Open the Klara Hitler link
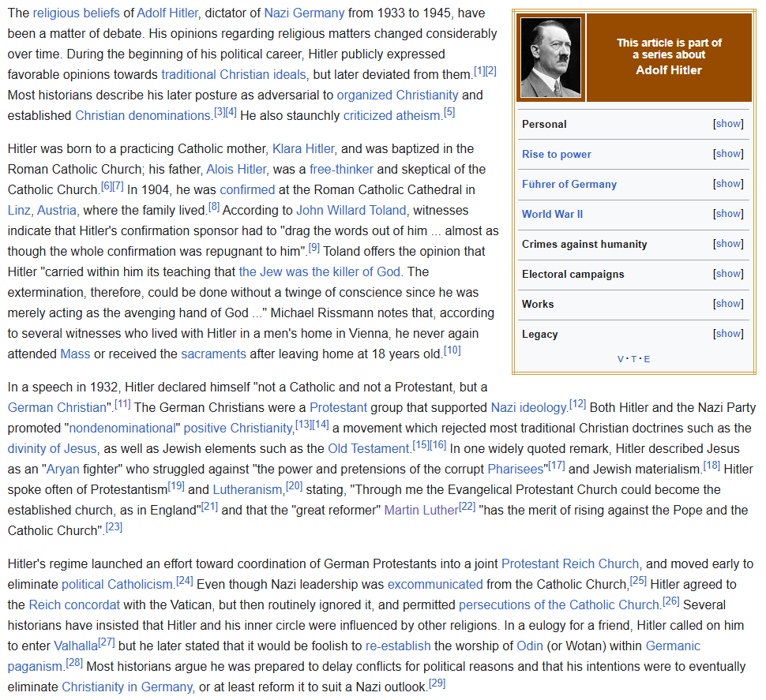766x700 pixels. pyautogui.click(x=303, y=149)
